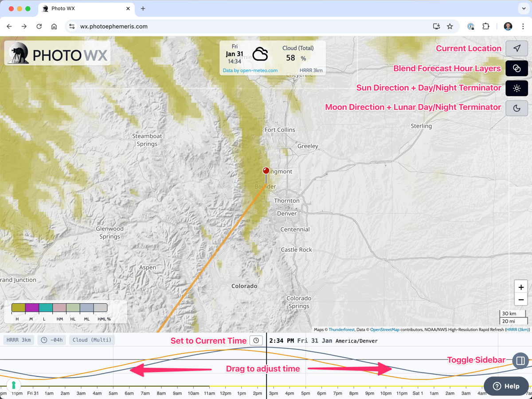Image resolution: width=532 pixels, height=399 pixels.
Task: Click the Sat 1 marker on timeline
Action: point(418,393)
